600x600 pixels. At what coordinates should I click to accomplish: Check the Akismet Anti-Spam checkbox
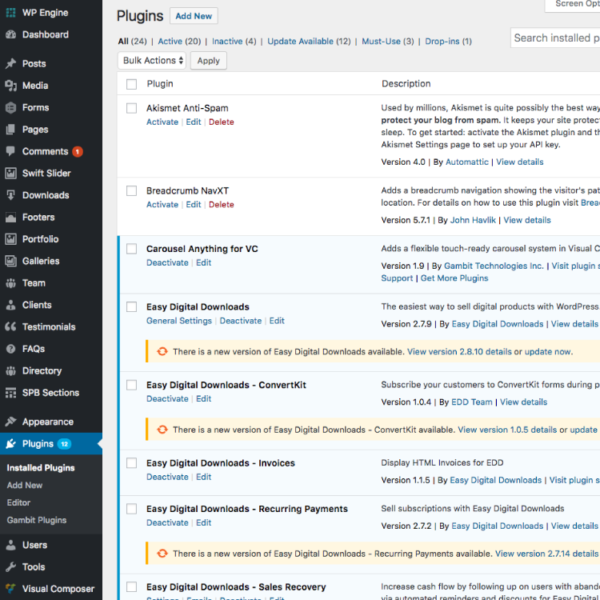132,108
